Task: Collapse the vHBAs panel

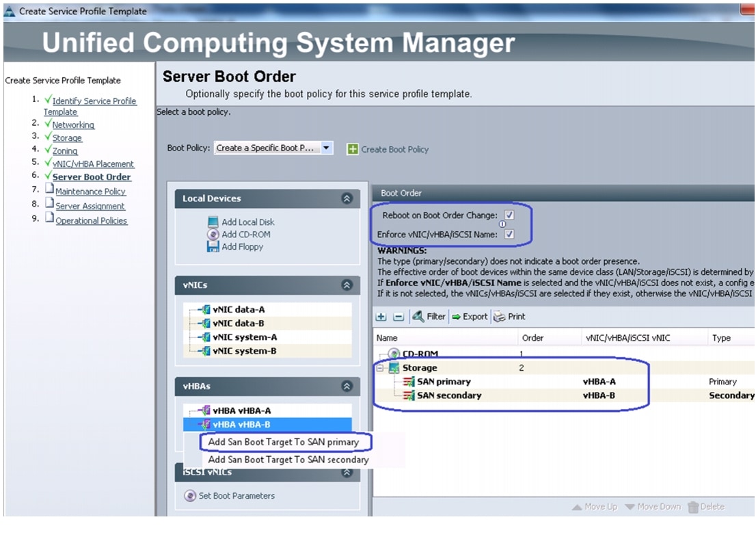Action: tap(347, 386)
